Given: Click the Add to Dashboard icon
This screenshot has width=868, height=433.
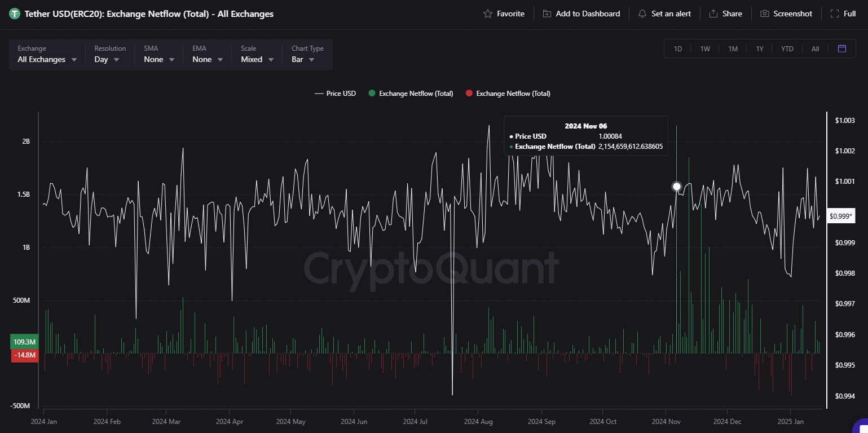Looking at the screenshot, I should point(547,14).
